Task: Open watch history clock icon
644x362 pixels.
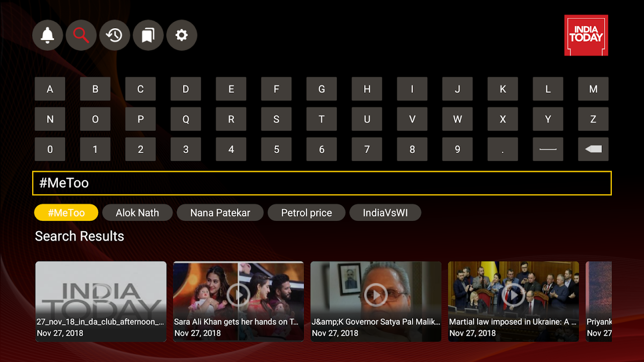Action: coord(115,35)
